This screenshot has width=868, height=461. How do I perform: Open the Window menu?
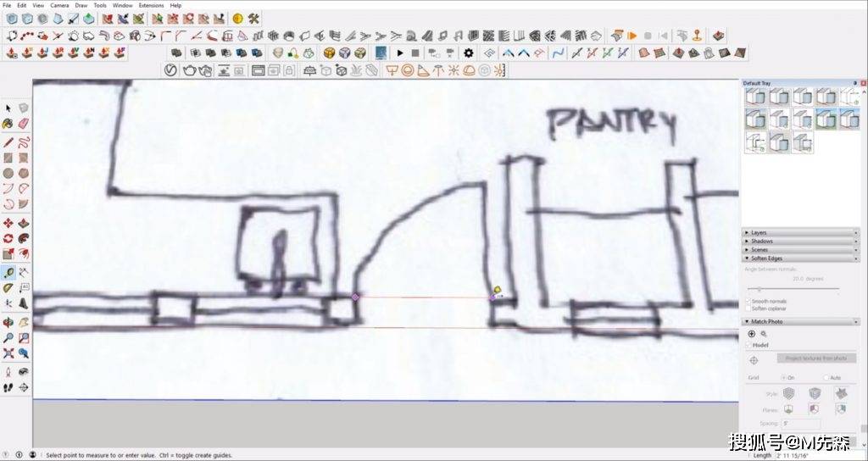pos(122,5)
